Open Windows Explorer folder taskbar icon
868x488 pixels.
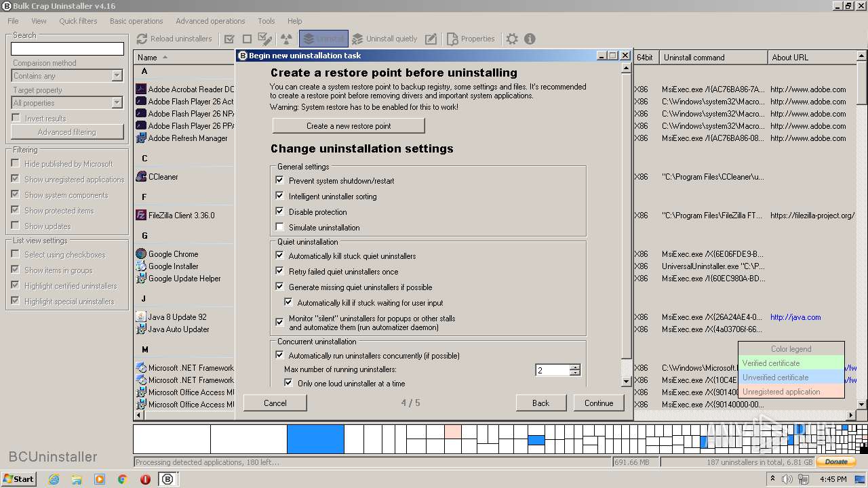[77, 479]
